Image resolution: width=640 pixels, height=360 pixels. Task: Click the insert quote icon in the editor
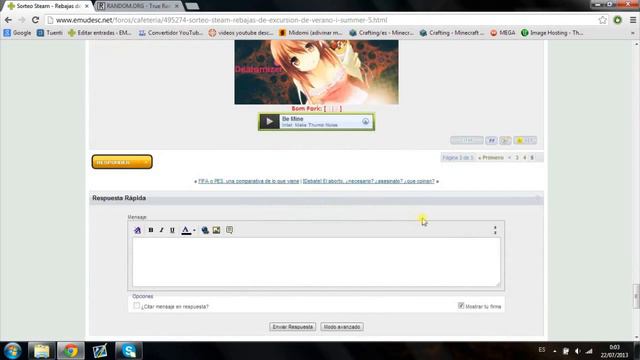click(x=229, y=230)
